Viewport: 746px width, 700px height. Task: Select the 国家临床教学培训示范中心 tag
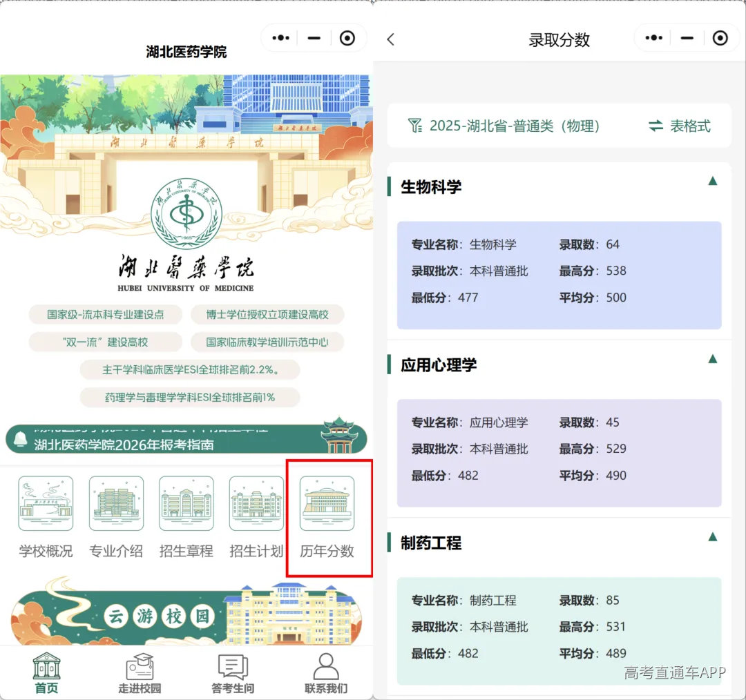[x=267, y=342]
